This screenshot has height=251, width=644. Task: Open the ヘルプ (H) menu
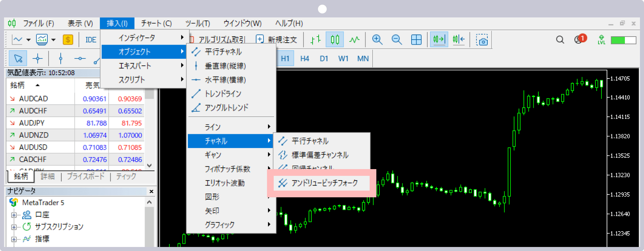[x=289, y=23]
